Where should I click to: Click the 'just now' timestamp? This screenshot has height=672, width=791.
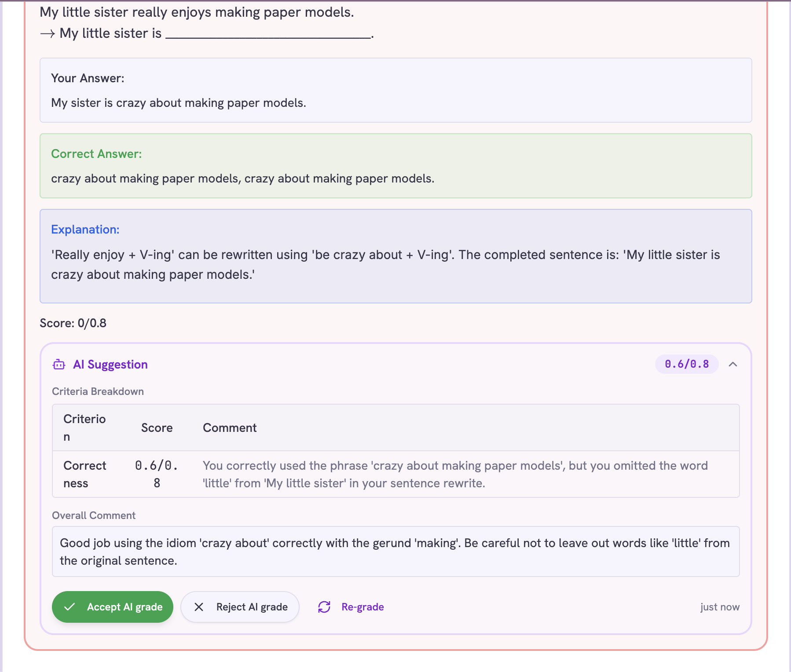(720, 607)
